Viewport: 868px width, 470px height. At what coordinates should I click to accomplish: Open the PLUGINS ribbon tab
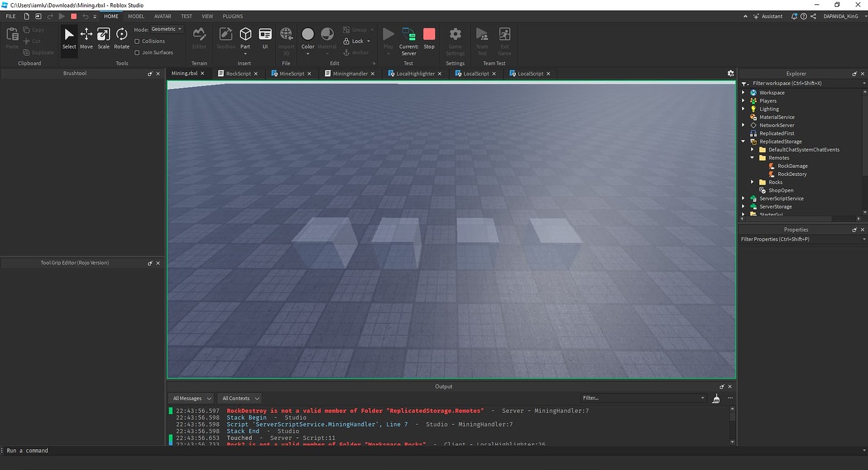(233, 16)
